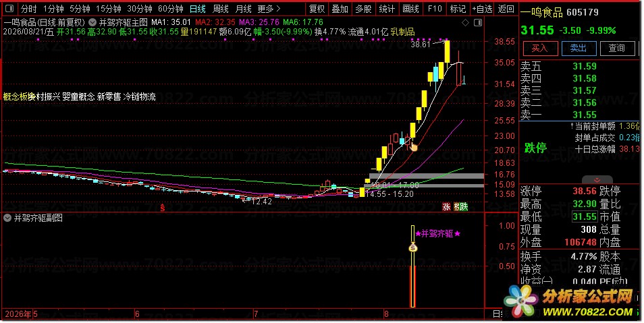Click the 当前封单额 row
Viewport: 644px width, 323px height.
606,126
